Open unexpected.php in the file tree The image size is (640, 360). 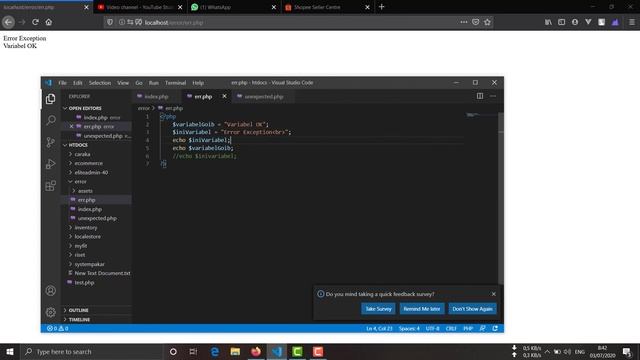tap(96, 218)
